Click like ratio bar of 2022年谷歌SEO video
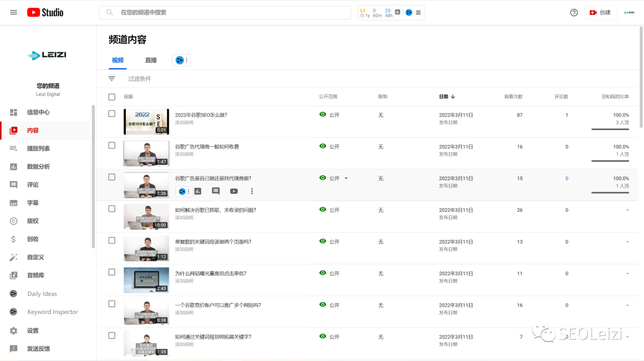 click(610, 129)
